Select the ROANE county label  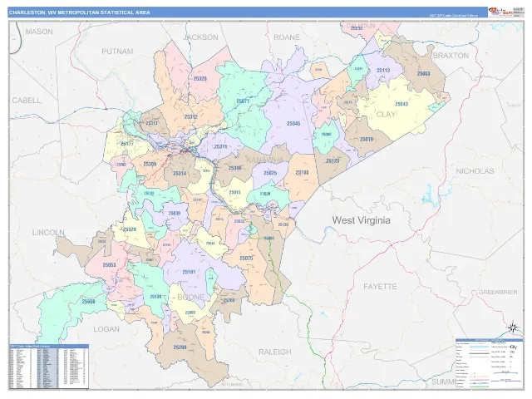pyautogui.click(x=287, y=37)
